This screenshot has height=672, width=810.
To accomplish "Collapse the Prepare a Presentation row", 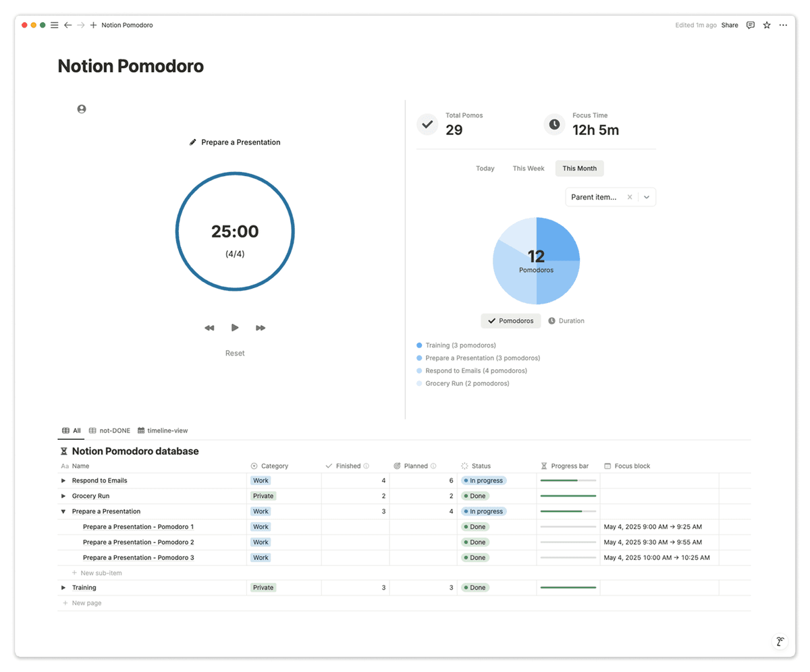I will [x=63, y=511].
